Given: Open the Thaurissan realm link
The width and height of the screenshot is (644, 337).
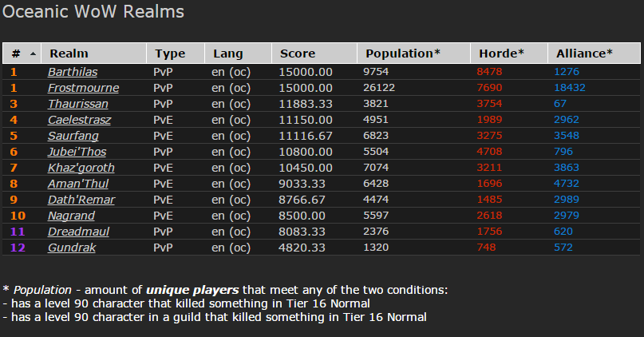Looking at the screenshot, I should [x=78, y=104].
